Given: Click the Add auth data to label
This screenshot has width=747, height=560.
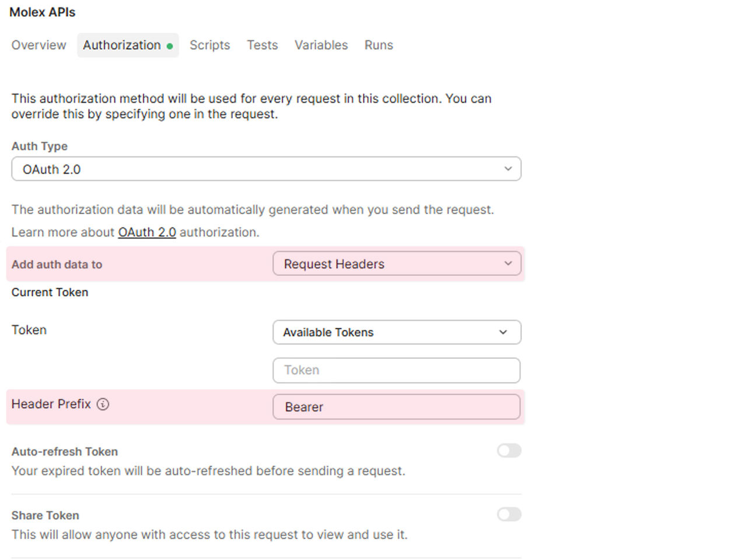Looking at the screenshot, I should pyautogui.click(x=57, y=264).
